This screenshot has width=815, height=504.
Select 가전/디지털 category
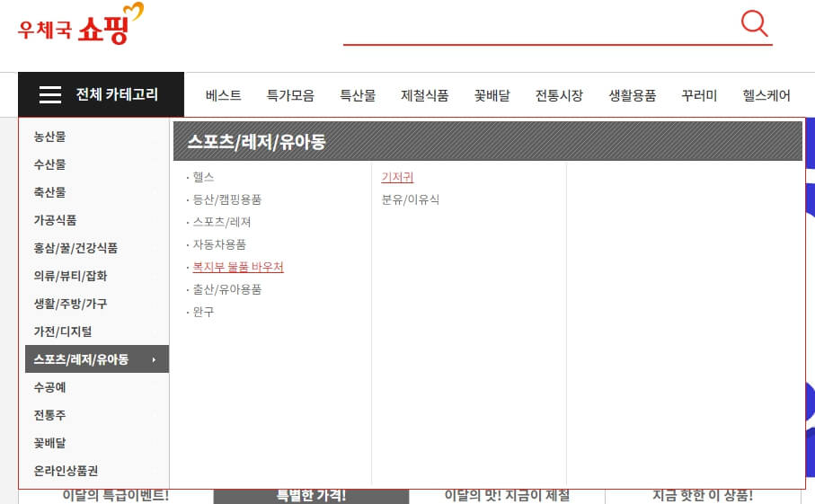pos(63,332)
